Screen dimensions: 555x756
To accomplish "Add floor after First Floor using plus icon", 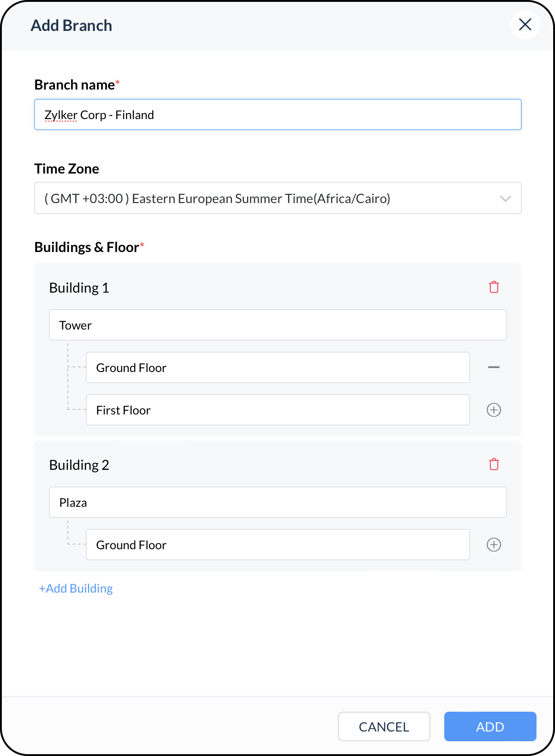I will pos(494,410).
